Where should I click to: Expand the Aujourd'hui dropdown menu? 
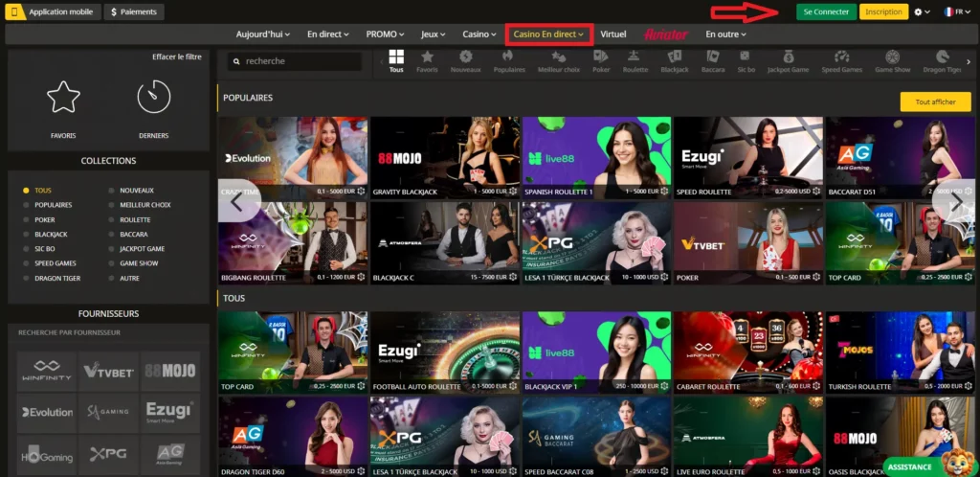[x=266, y=34]
